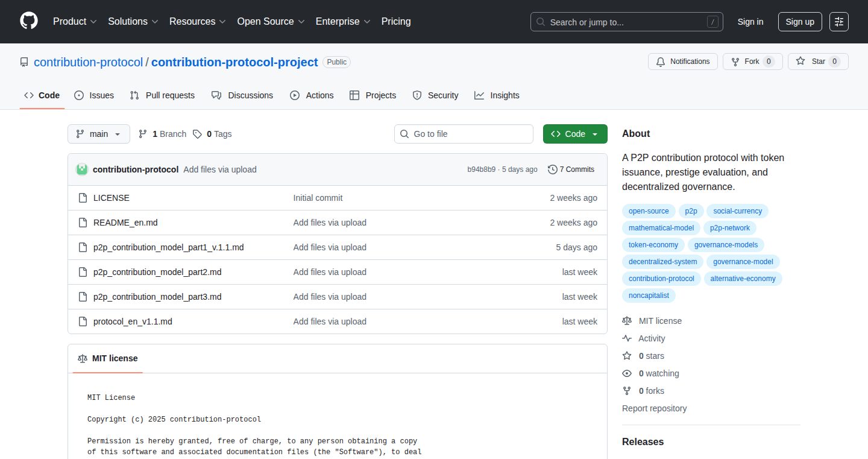Click the contribution-protocol avatar in the commit row
868x459 pixels.
tap(82, 169)
